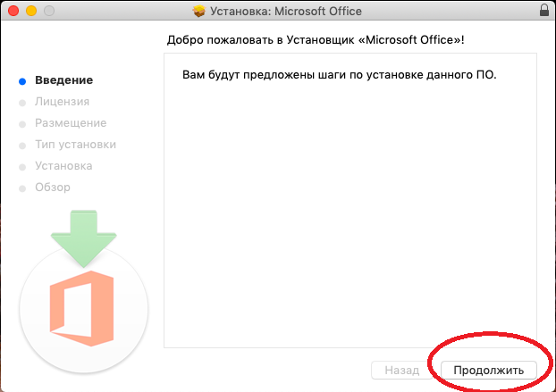Close the installer with the red button
Viewport: 556px width, 392px height.
13,11
